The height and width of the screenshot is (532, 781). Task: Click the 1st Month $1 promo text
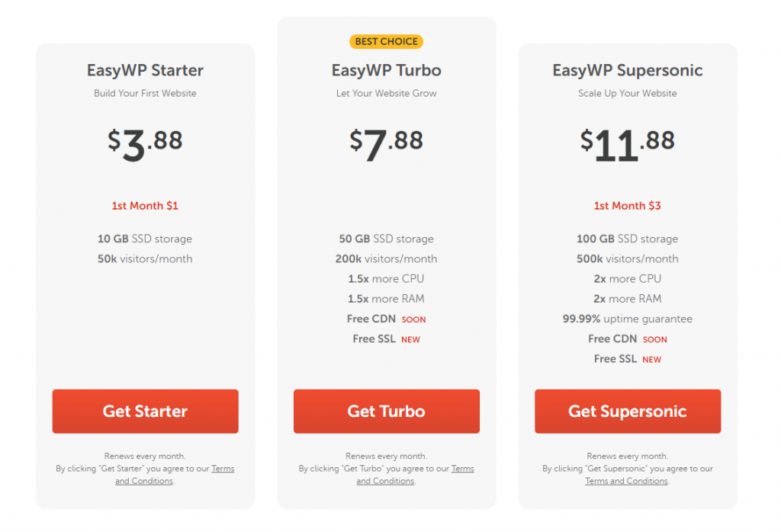[x=145, y=206]
